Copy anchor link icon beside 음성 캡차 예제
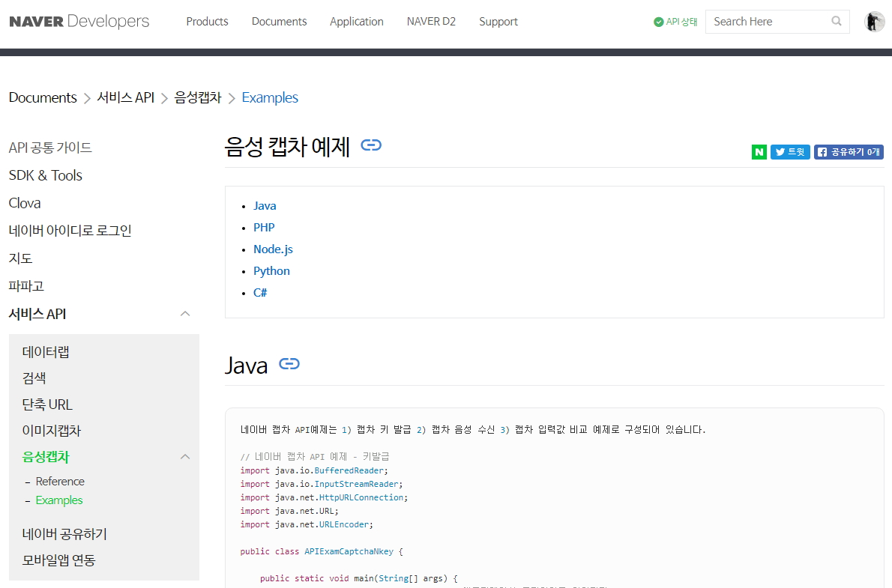The width and height of the screenshot is (892, 588). click(371, 145)
